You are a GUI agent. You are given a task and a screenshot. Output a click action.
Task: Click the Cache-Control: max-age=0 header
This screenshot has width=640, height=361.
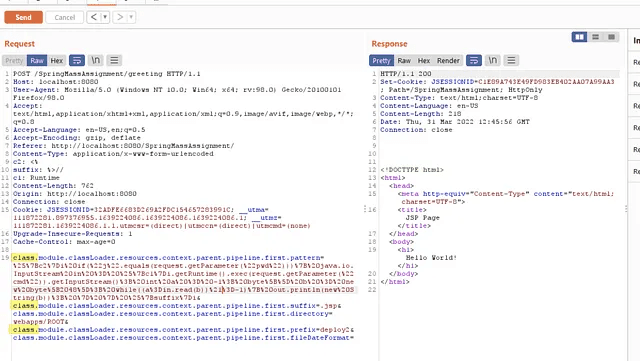[64, 242]
